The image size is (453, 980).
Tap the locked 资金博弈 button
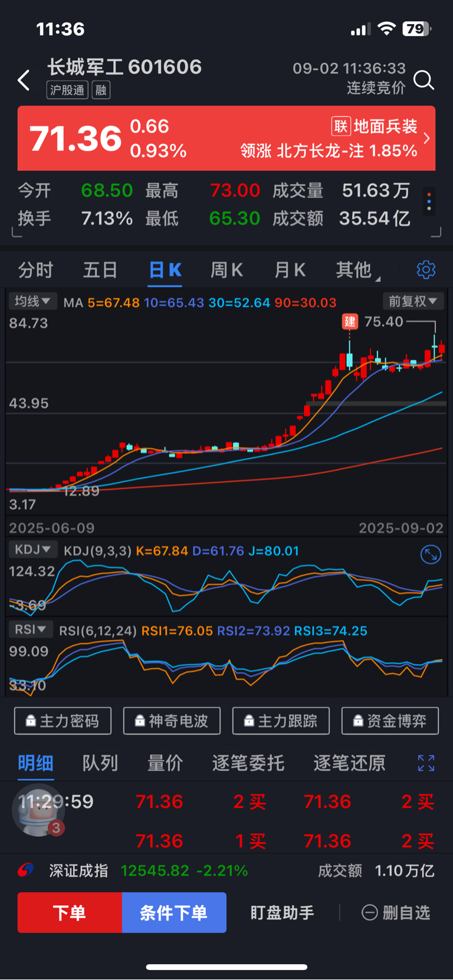pyautogui.click(x=390, y=721)
